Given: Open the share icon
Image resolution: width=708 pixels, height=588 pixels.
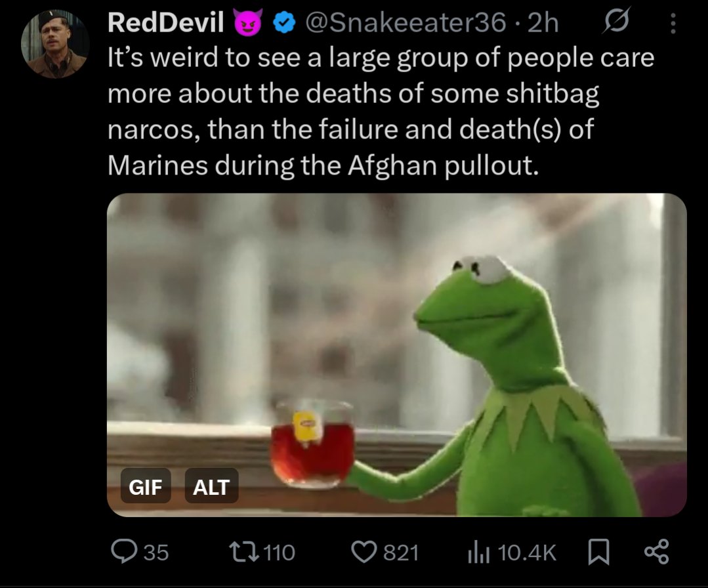Looking at the screenshot, I should tap(657, 552).
